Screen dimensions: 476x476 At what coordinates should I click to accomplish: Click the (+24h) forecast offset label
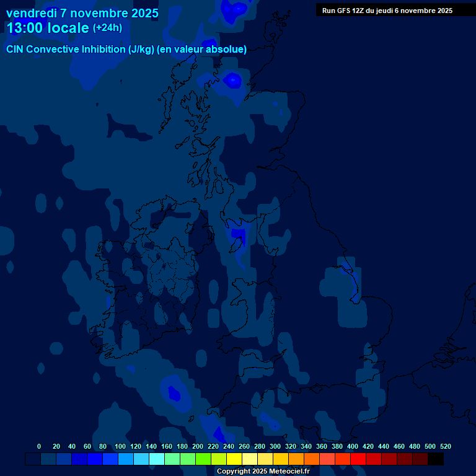pos(108,28)
